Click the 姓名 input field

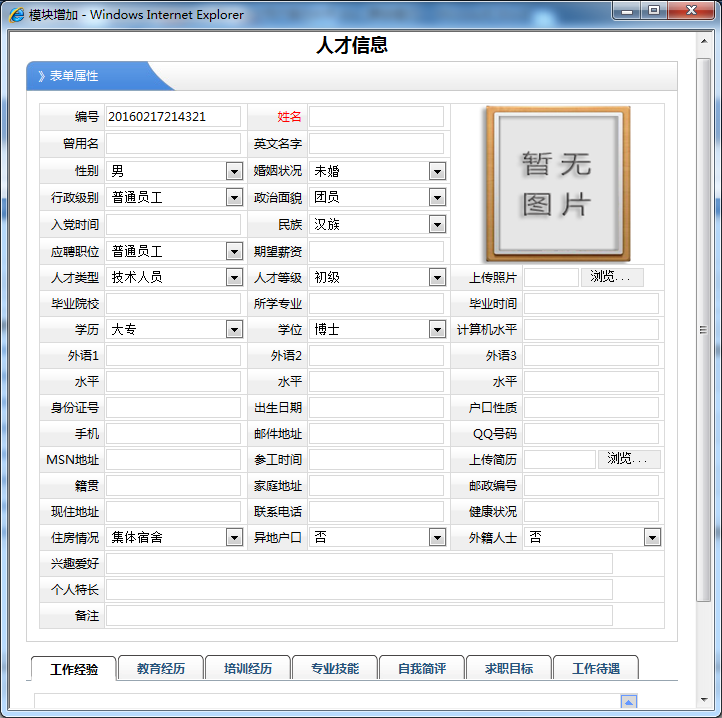click(376, 117)
